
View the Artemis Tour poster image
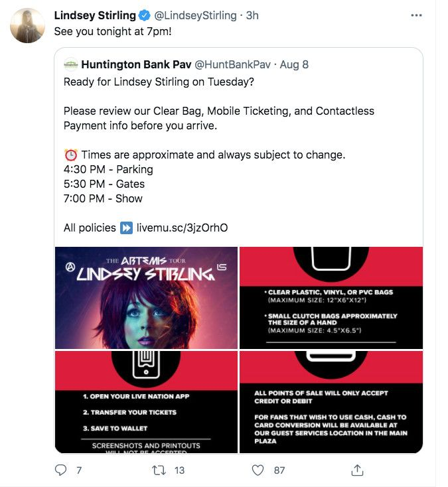146,298
